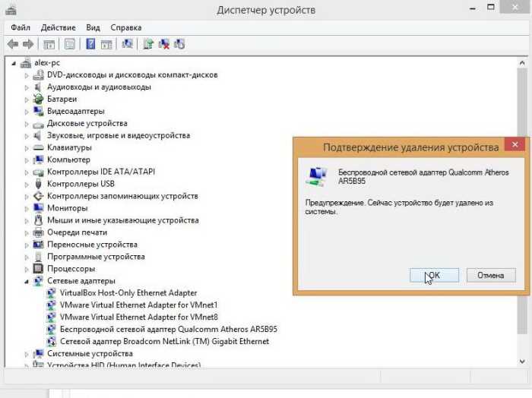
Task: Select VirtualBox Host-Only Ethernet Adapter
Action: (x=128, y=293)
